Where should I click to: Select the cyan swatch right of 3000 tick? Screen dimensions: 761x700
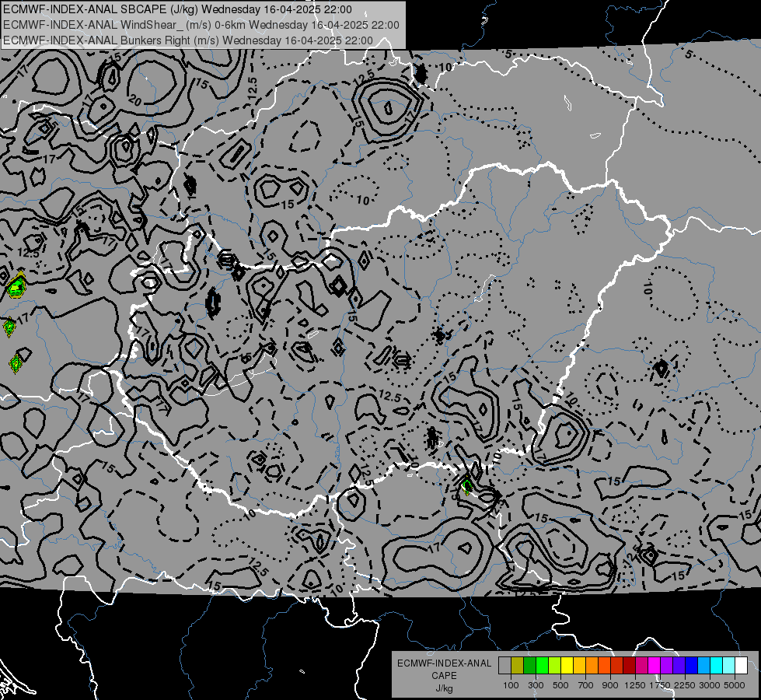click(x=717, y=666)
